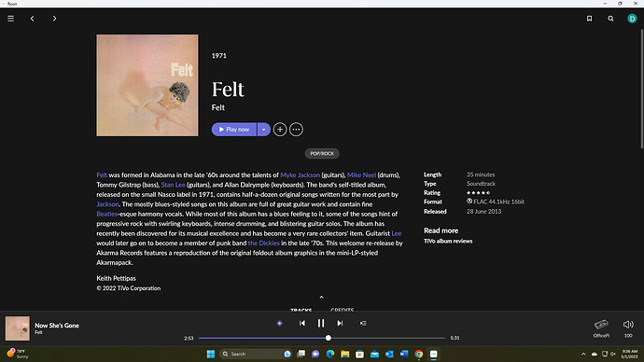
Task: Open the Stan Lee link
Action: pos(174,185)
